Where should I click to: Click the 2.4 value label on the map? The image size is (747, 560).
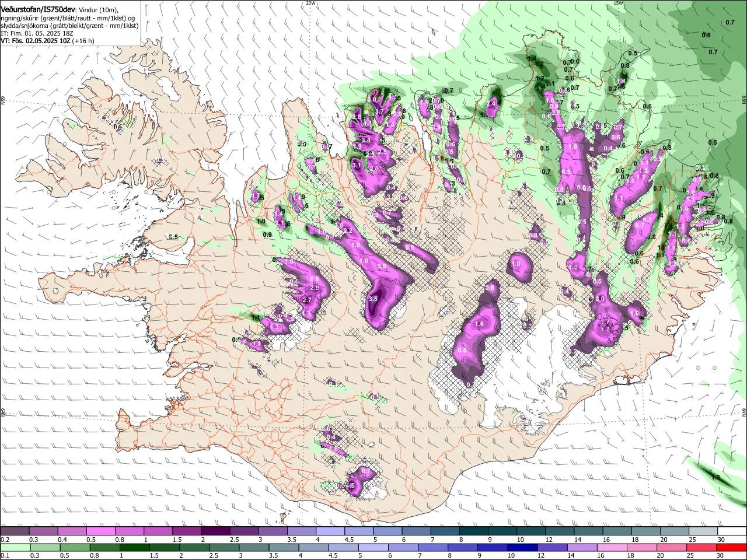tap(491, 103)
